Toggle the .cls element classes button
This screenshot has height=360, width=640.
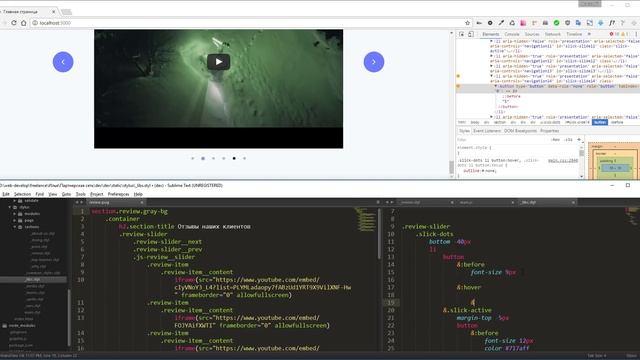tap(568, 140)
